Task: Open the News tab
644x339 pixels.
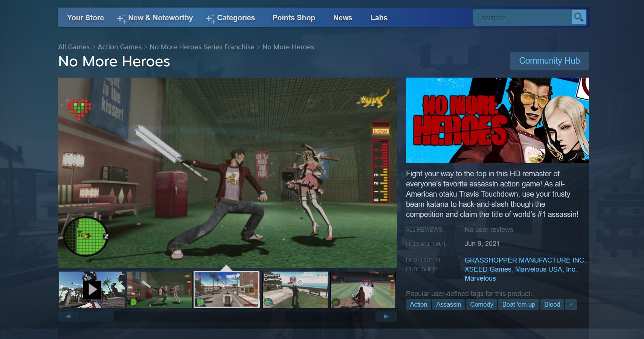Action: (343, 18)
